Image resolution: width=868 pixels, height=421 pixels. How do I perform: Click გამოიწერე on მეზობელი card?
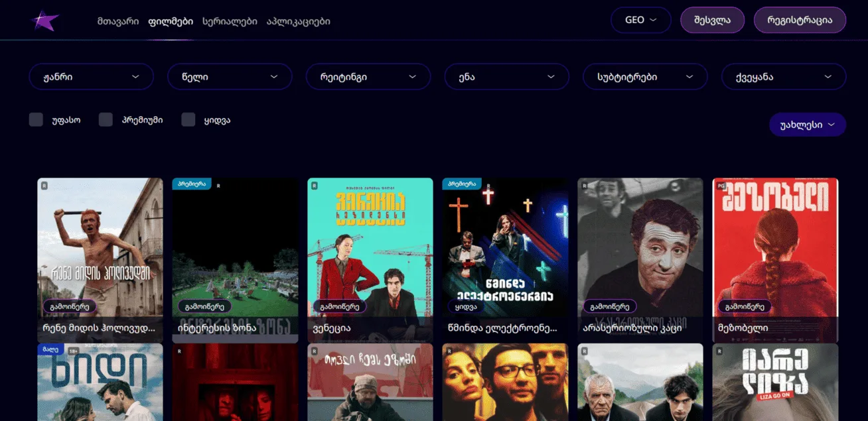[x=745, y=306]
